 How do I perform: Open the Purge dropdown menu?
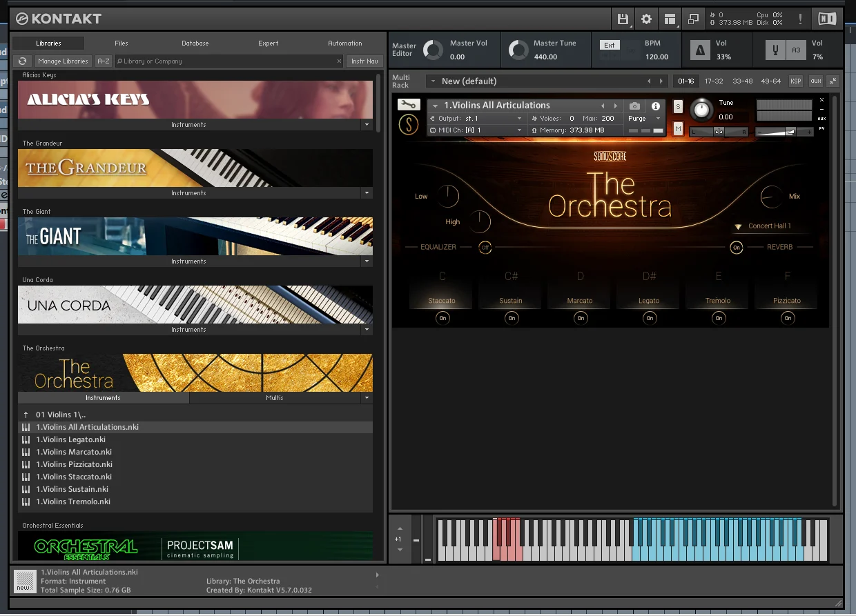point(645,119)
